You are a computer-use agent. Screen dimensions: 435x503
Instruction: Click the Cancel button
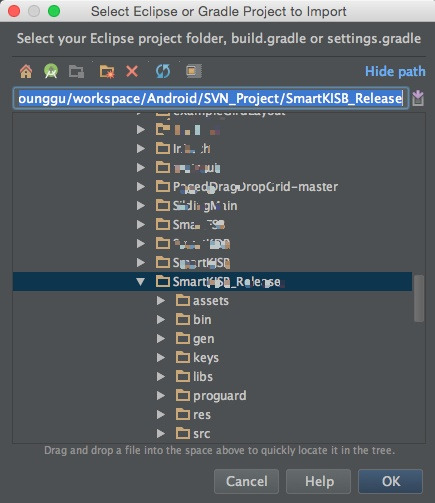click(x=247, y=481)
